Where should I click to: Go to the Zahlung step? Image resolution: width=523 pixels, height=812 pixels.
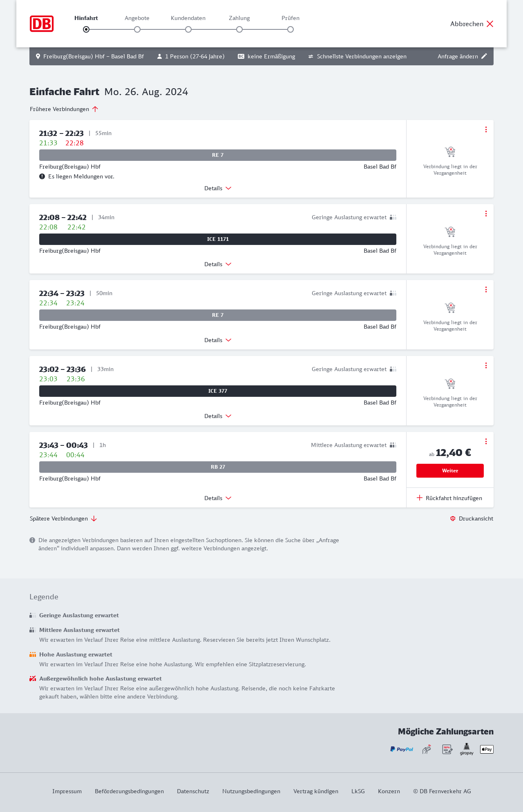(x=239, y=29)
